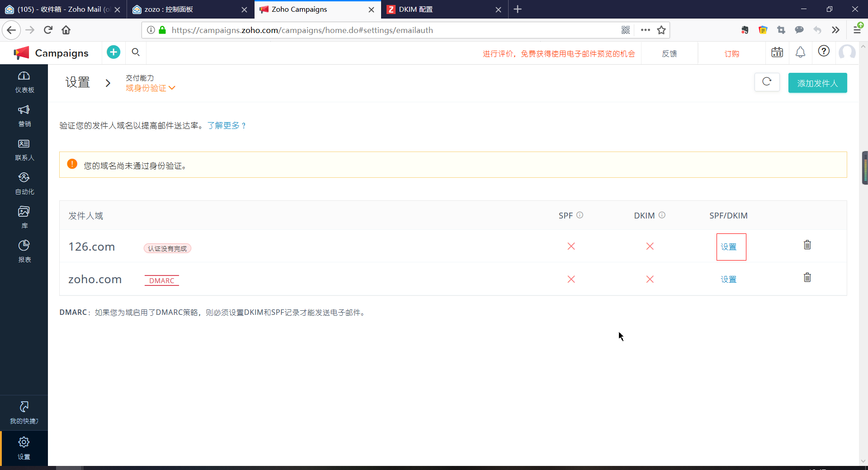This screenshot has width=868, height=470.
Task: Delete the 126.com sender domain
Action: tap(807, 245)
